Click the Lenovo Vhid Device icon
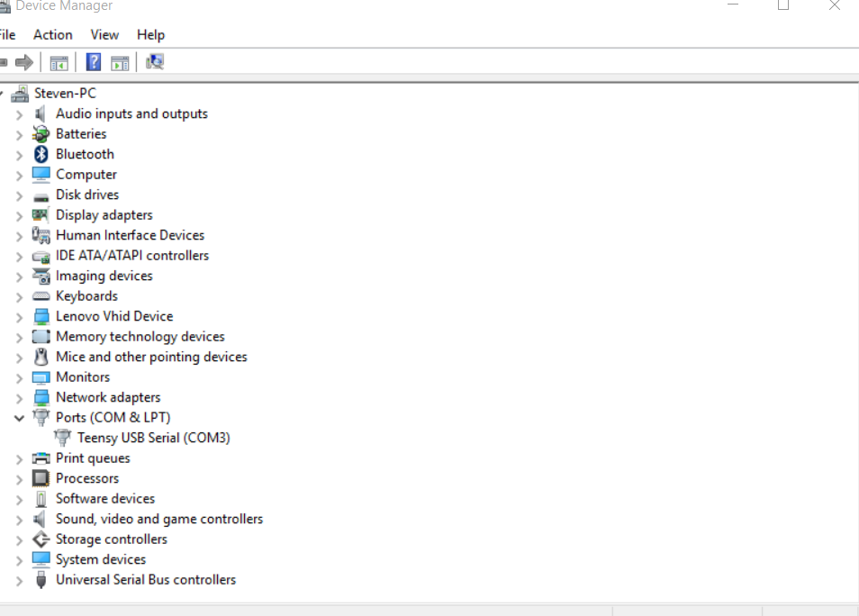 point(41,317)
